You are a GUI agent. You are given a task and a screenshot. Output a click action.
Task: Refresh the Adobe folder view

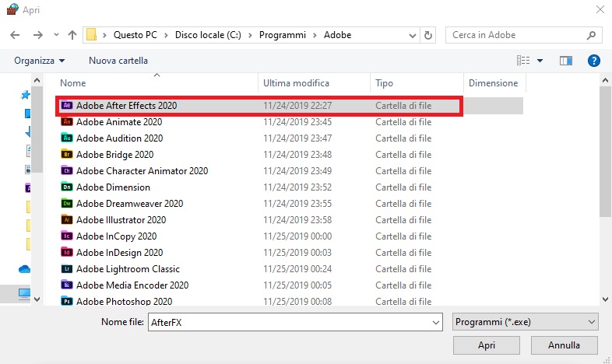(x=427, y=35)
